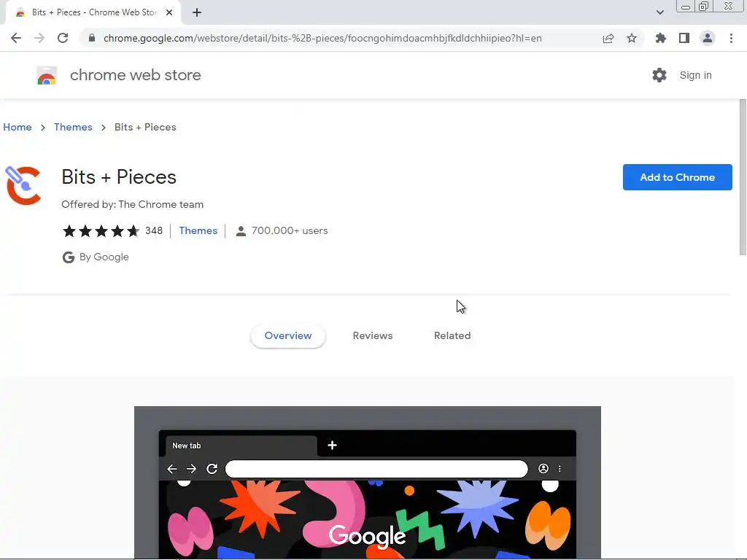Go to the Themes breadcrumb
This screenshot has height=560, width=747.
tap(73, 127)
